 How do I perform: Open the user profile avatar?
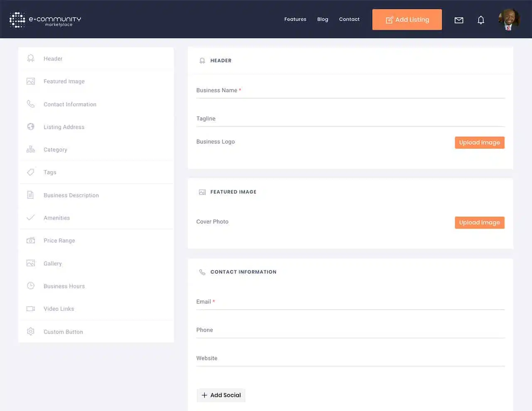[509, 20]
